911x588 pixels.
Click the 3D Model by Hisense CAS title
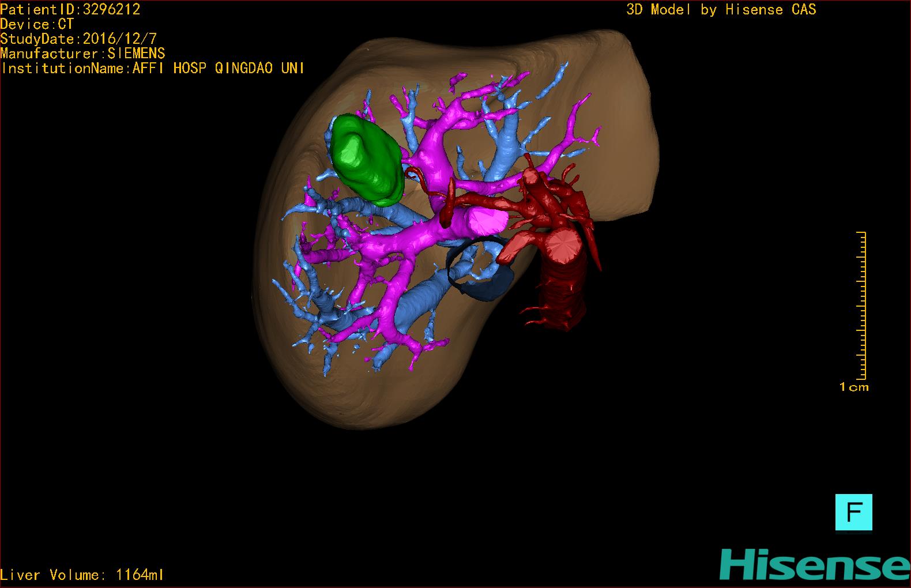click(x=721, y=10)
